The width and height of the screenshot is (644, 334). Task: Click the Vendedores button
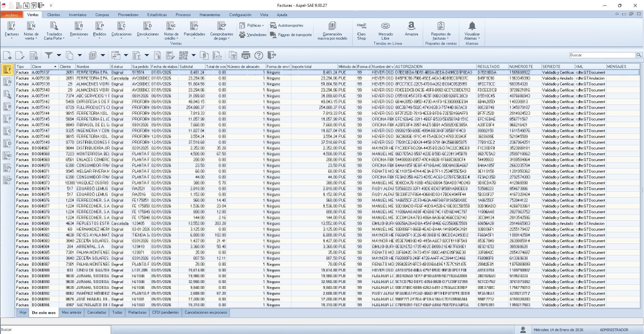(x=253, y=35)
